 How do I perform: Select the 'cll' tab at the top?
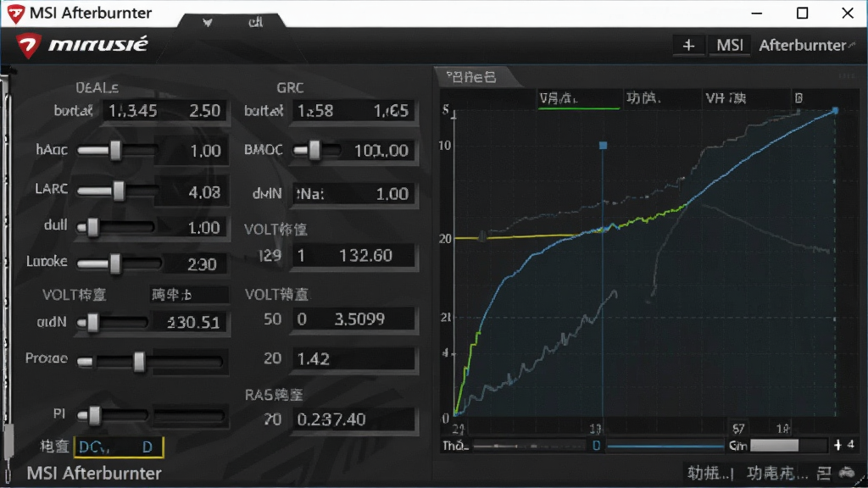[255, 22]
